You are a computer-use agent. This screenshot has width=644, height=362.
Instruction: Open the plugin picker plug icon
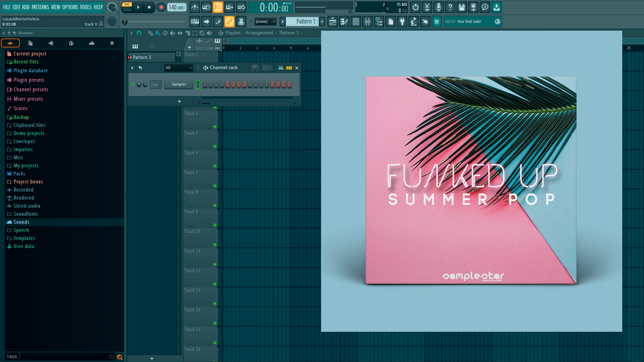click(x=402, y=21)
